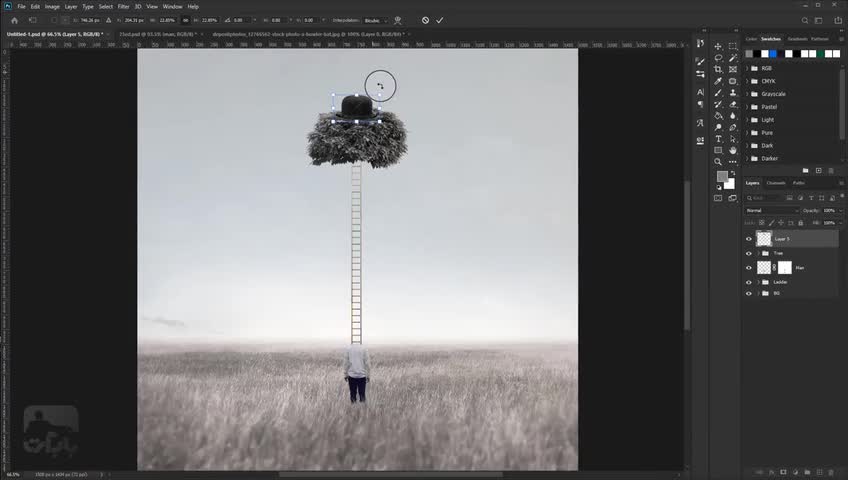Viewport: 848px width, 480px height.
Task: Open the Window menu
Action: [x=173, y=6]
